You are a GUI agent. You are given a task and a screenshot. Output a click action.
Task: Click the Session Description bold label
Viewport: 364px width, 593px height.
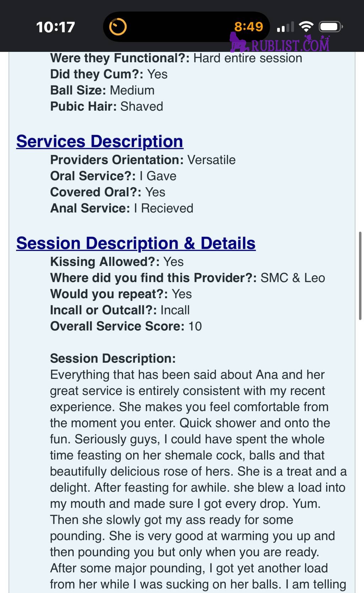tap(113, 358)
